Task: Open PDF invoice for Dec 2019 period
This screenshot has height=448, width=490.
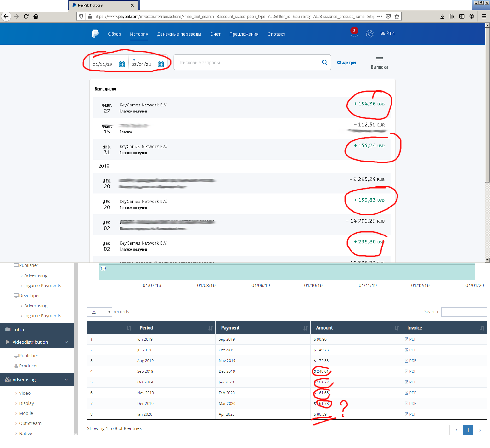Action: click(x=411, y=404)
